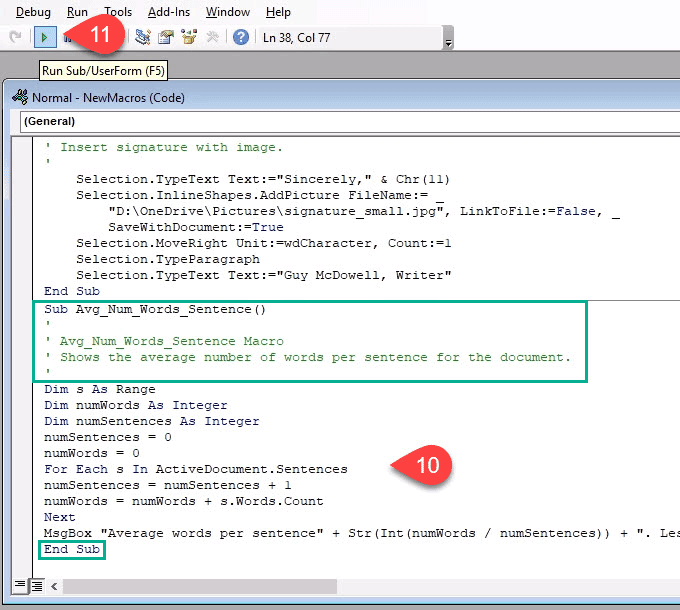Click the green Run Sub/UserForm play icon
The image size is (680, 610).
point(45,38)
